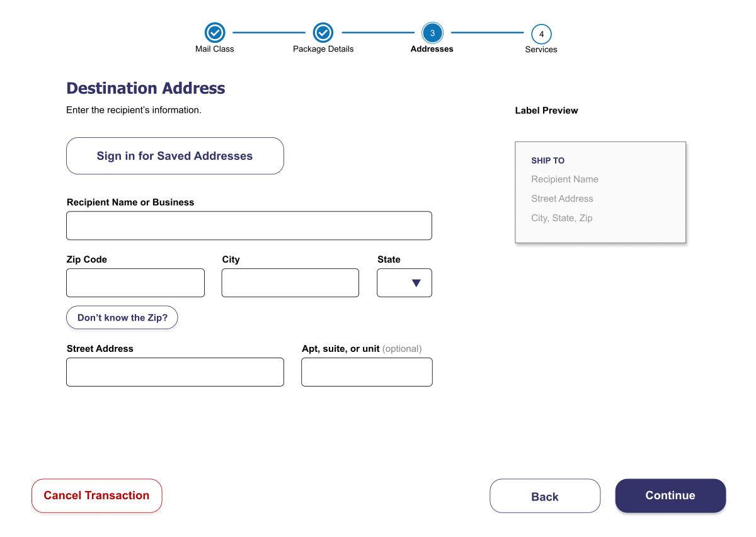
Task: Click Recipient Name placeholder in label preview
Action: pyautogui.click(x=565, y=179)
